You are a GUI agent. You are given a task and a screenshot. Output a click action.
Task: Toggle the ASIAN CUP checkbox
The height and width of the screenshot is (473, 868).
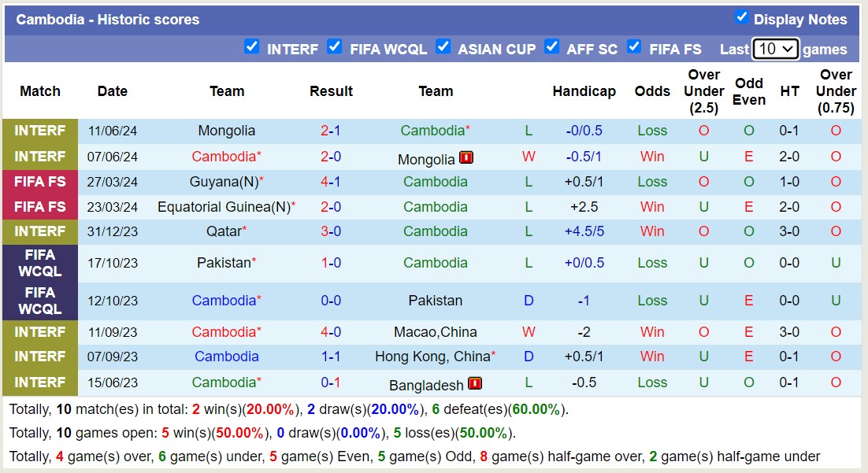tap(443, 46)
